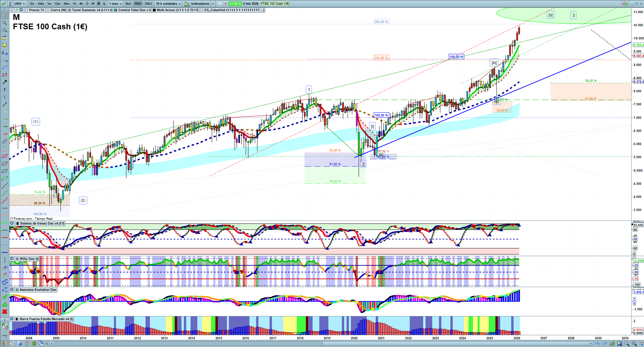The image size is (644, 347).
Task: Click the 5kU units button
Action: coord(128,4)
